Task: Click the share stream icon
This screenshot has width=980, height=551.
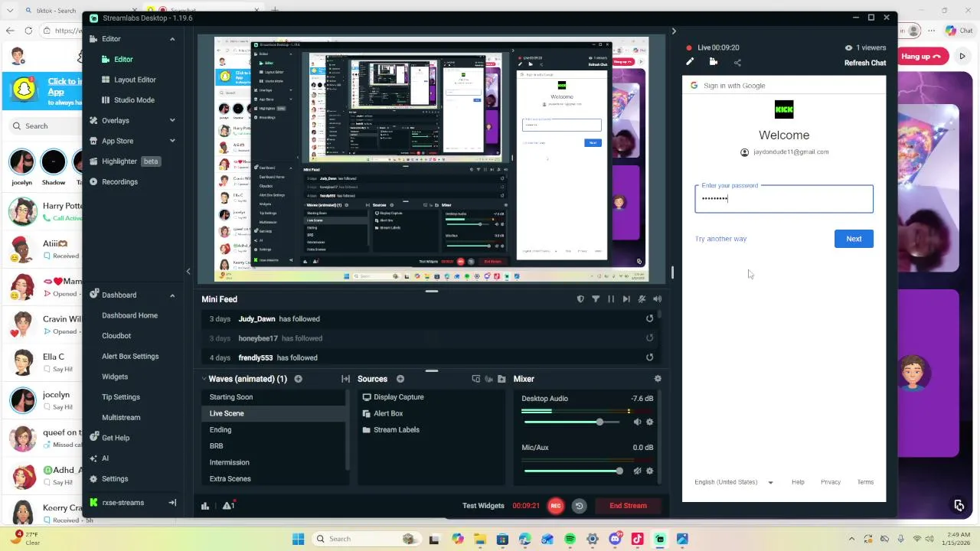Action: coord(737,62)
